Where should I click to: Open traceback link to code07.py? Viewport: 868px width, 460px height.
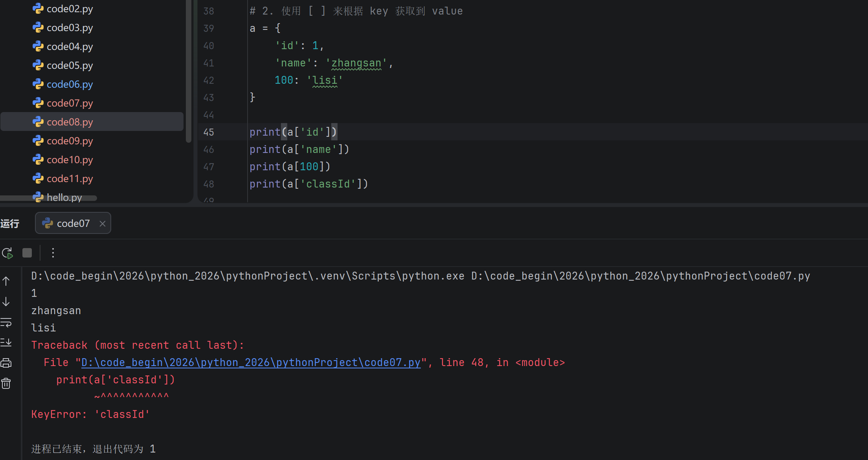251,362
